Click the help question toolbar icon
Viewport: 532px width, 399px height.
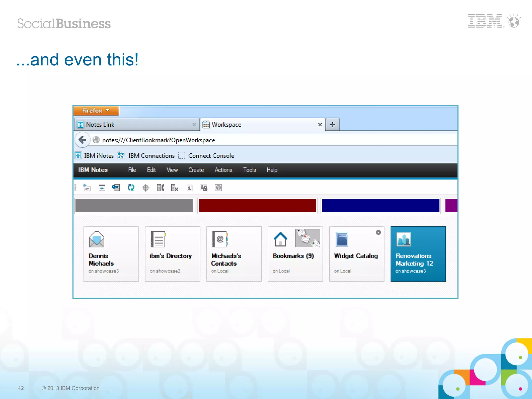pyautogui.click(x=218, y=187)
